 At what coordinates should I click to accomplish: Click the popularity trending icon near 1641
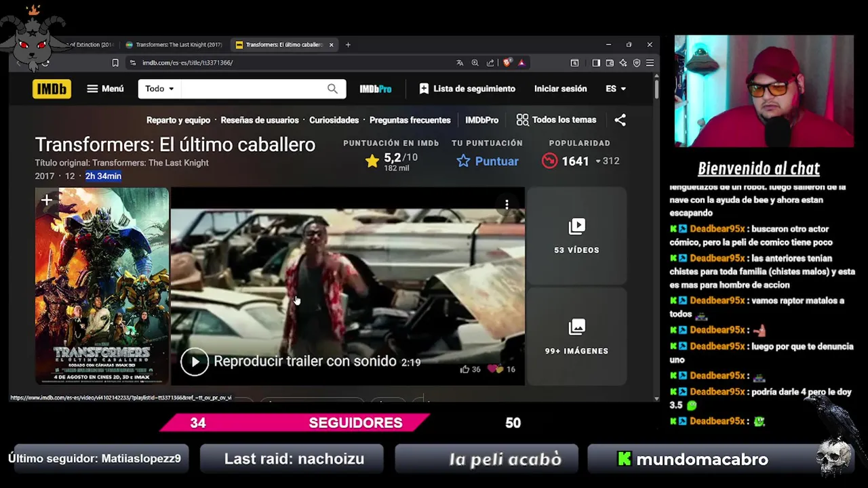[549, 161]
